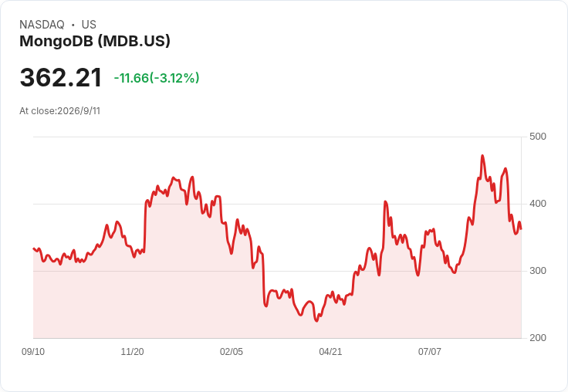The width and height of the screenshot is (568, 392).
Task: Select the 200 y-axis label
Action: [538, 338]
